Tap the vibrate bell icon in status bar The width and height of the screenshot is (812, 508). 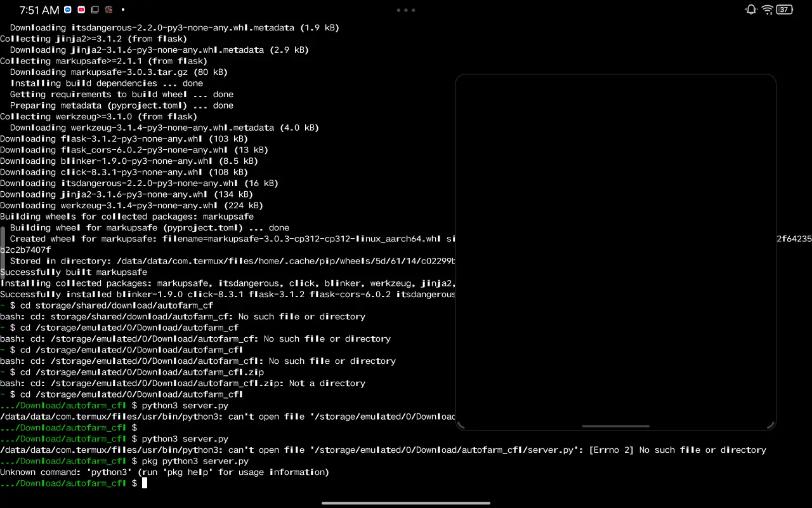tap(751, 10)
